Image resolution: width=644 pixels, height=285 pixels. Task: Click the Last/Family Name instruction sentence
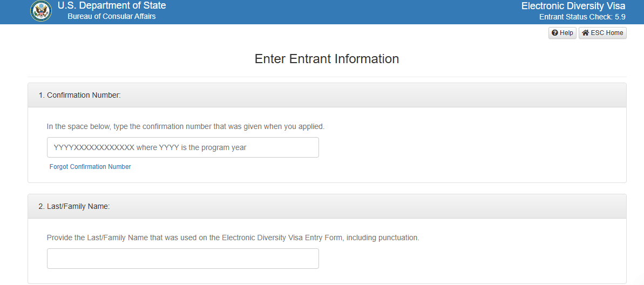(x=233, y=237)
